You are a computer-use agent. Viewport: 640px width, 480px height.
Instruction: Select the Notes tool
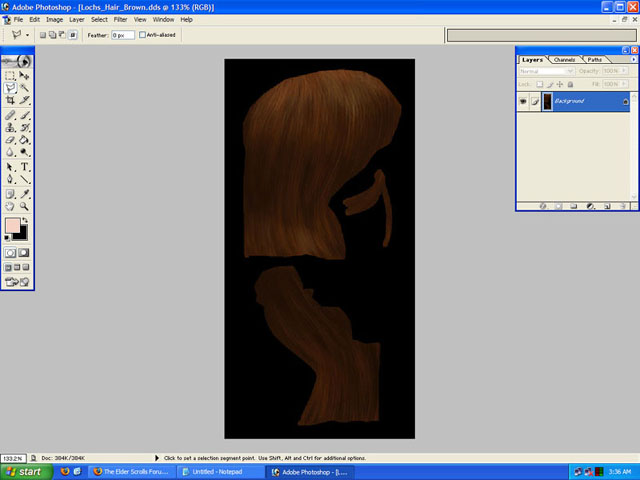(x=10, y=194)
